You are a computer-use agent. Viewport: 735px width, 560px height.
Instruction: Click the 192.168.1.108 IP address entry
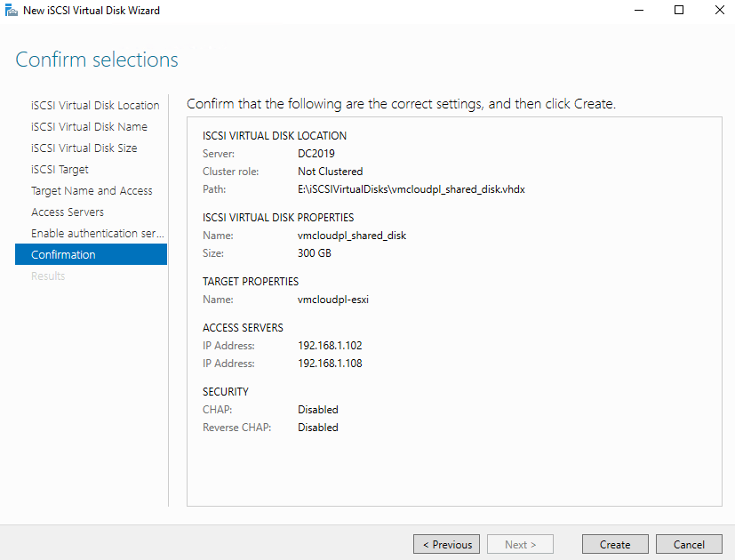330,364
